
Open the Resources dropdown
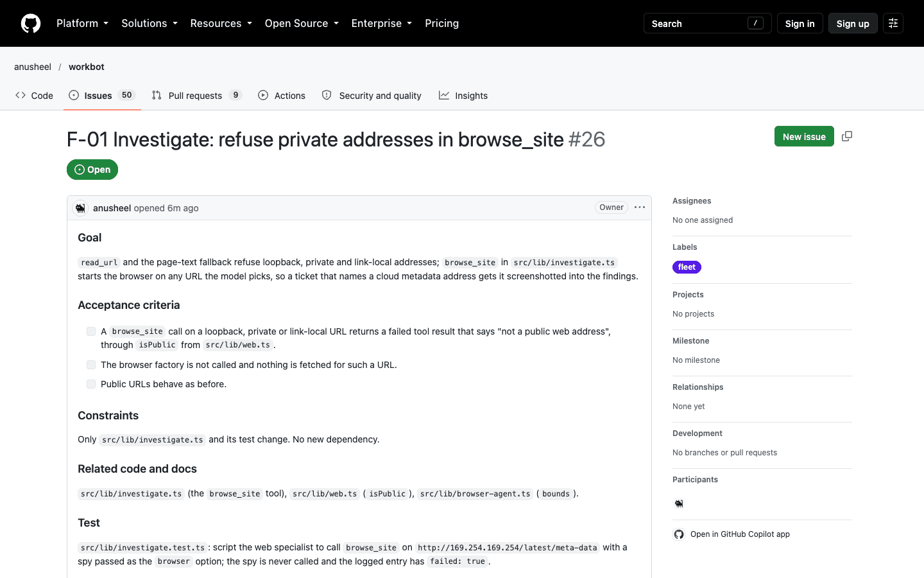click(221, 23)
